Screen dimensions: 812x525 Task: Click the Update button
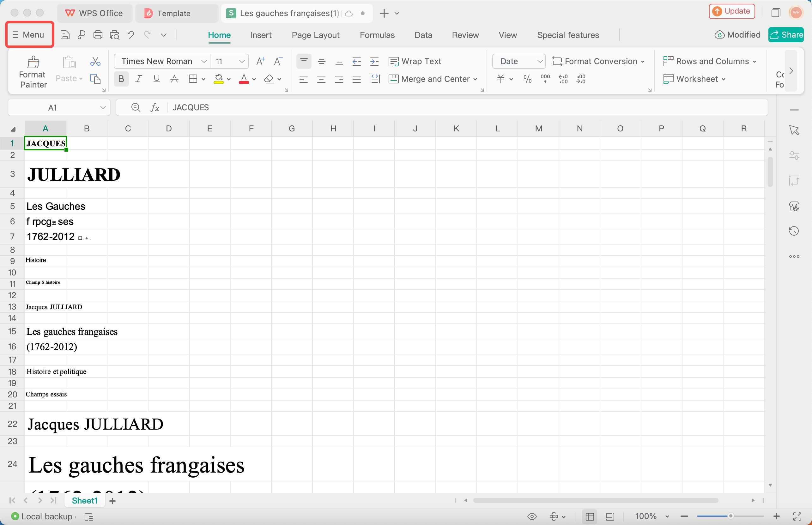(x=731, y=11)
